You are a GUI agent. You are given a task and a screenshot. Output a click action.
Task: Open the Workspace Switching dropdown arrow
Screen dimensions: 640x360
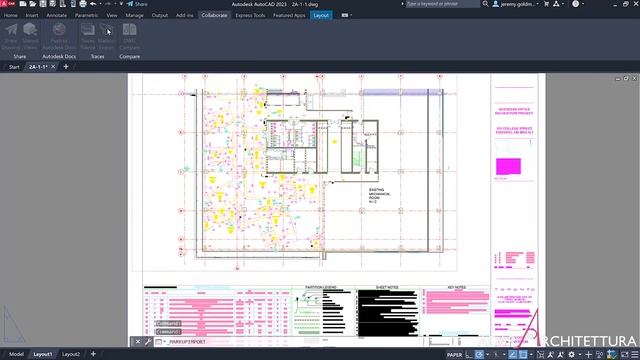click(x=580, y=355)
